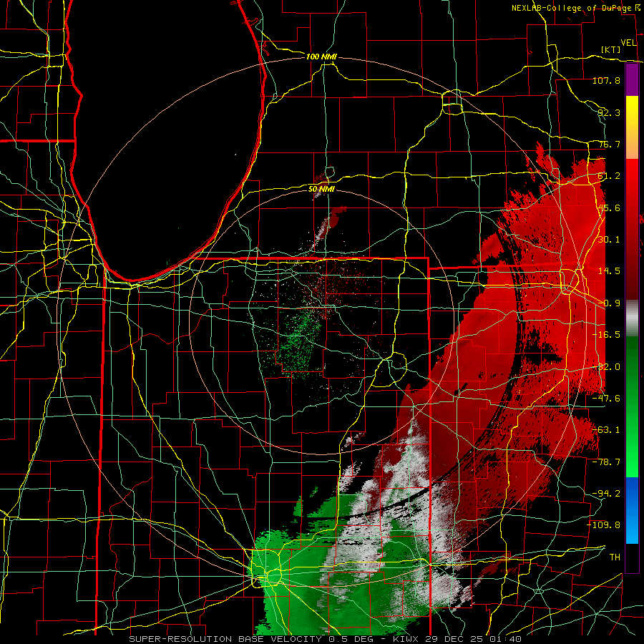Pick the black TH segment of the color bar
Screen dimensions: 644x644
tap(632, 557)
